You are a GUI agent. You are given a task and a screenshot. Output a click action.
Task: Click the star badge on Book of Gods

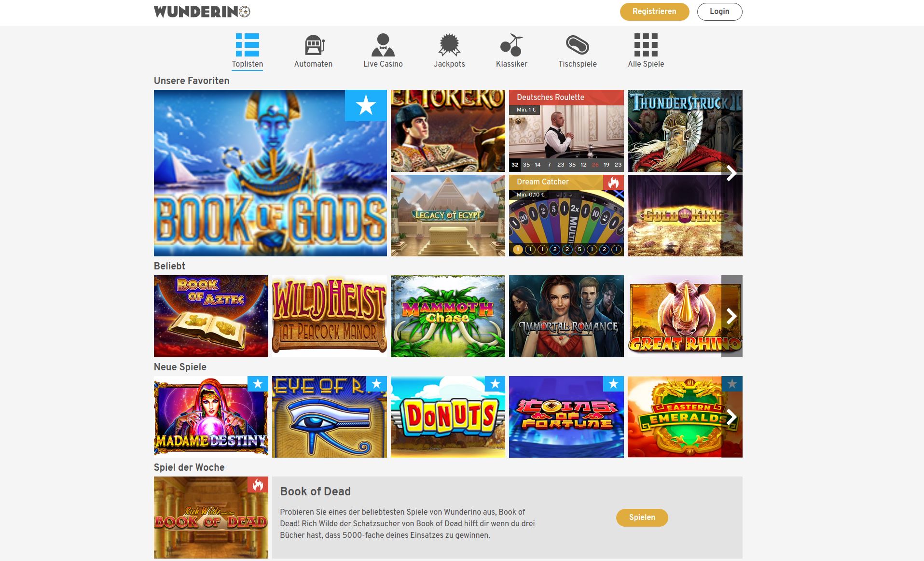[366, 105]
